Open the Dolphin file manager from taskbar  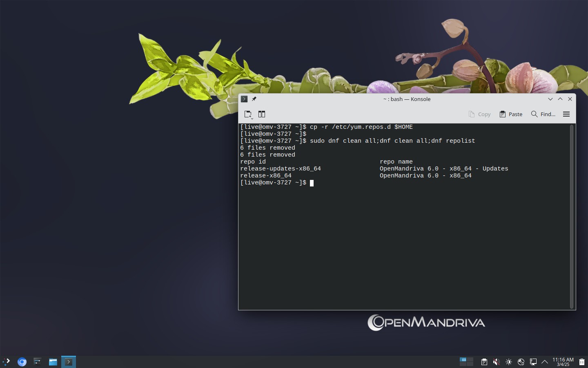[x=53, y=361]
